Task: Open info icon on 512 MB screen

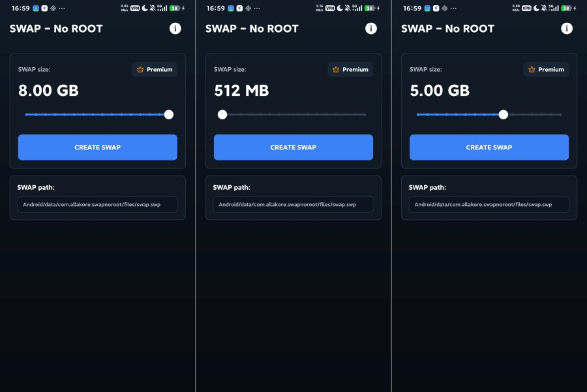Action: (371, 29)
